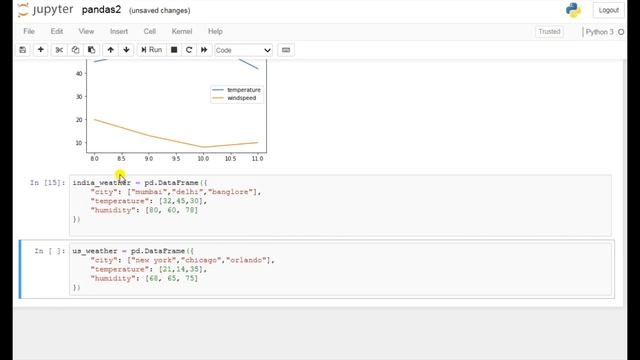640x360 pixels.
Task: Interrupt the kernel stop icon
Action: [x=174, y=50]
